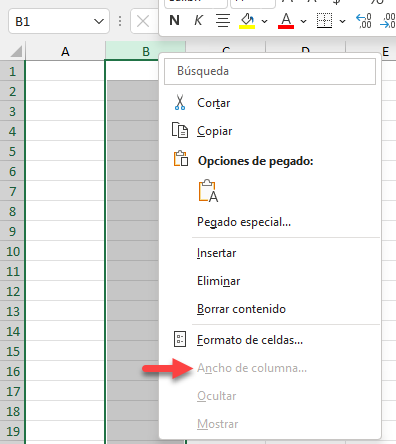Viewport: 396px width, 444px height.
Task: Toggle bold with the N button
Action: pos(174,21)
